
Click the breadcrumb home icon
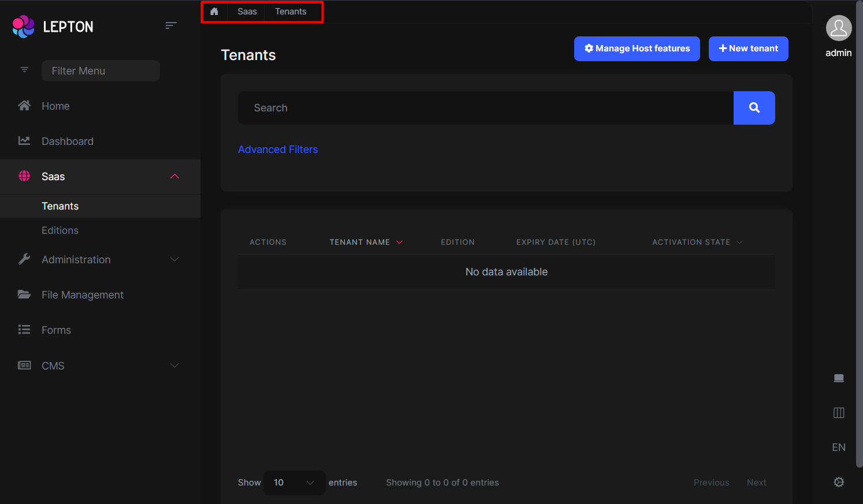[x=214, y=12]
